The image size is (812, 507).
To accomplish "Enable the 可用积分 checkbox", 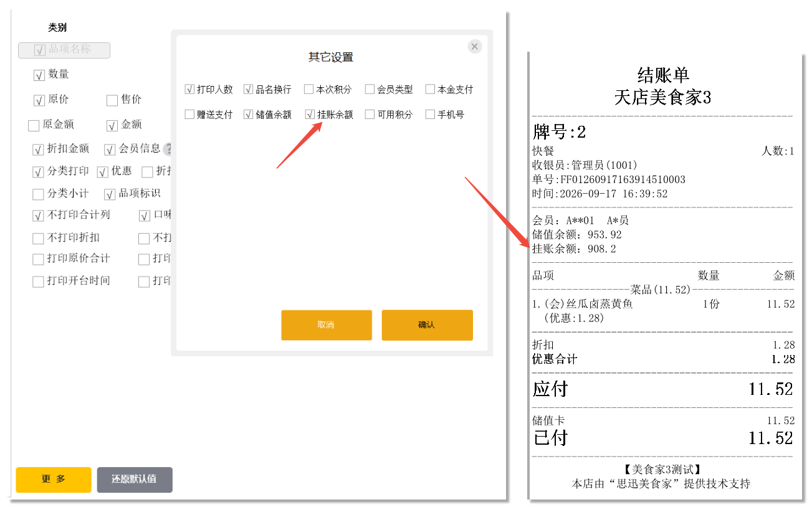I will (x=370, y=115).
